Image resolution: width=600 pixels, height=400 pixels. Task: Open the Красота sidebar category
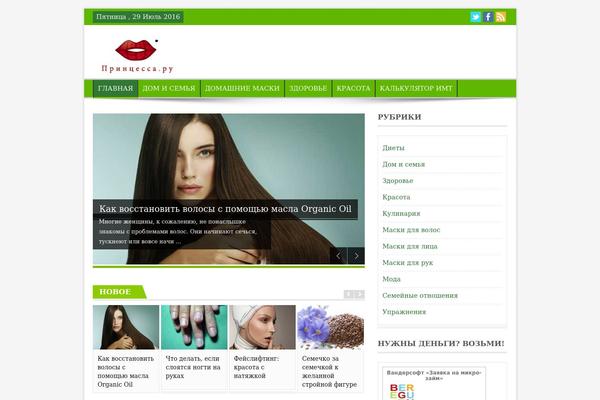pos(396,197)
